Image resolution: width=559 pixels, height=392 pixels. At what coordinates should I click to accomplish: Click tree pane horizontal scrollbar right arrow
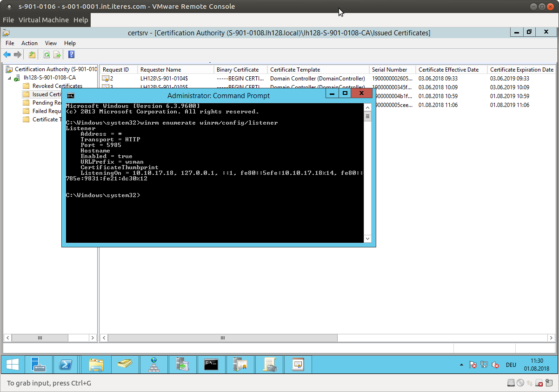click(x=93, y=338)
